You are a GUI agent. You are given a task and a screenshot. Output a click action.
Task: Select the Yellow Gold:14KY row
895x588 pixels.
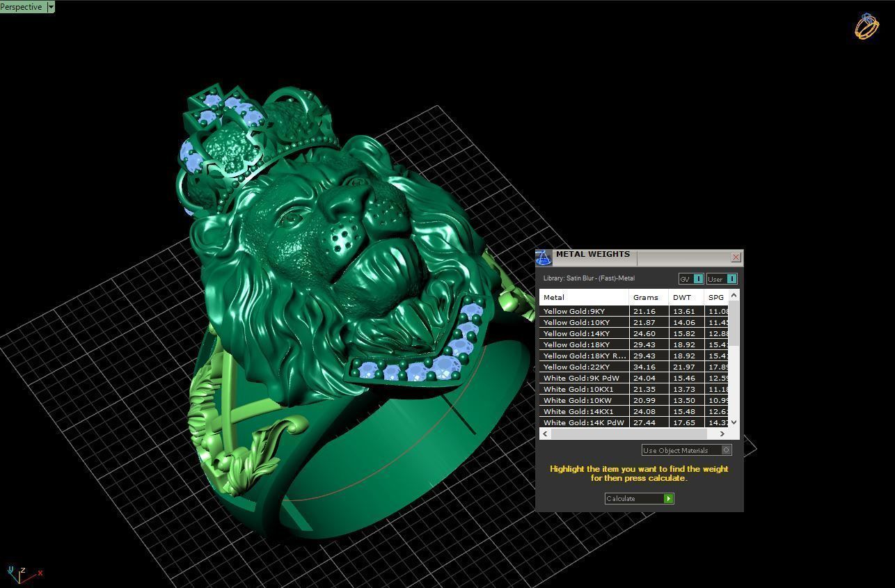(x=634, y=333)
